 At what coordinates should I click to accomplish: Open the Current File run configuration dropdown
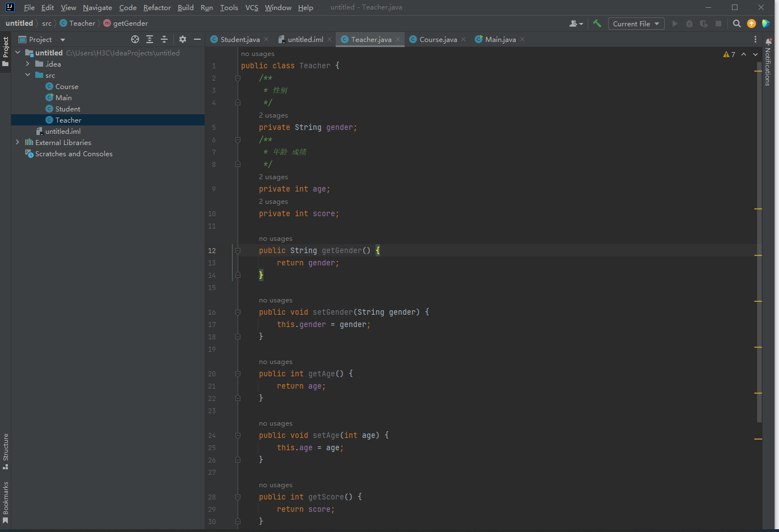point(636,24)
